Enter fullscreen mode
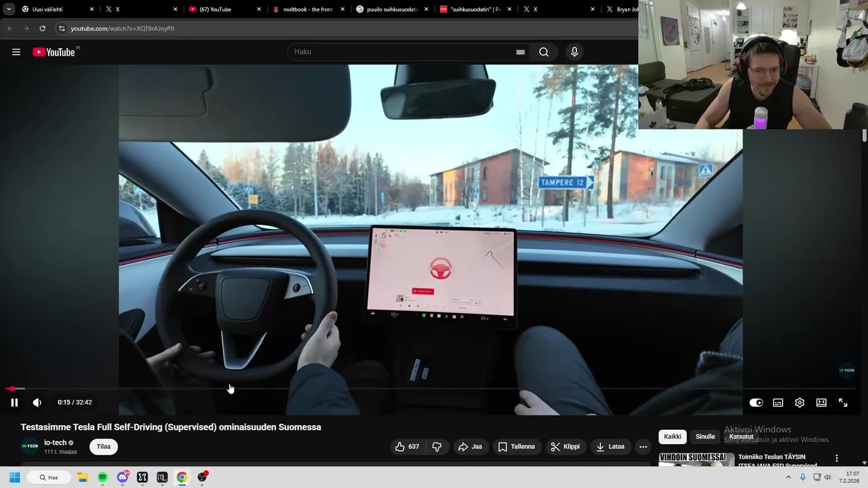The image size is (868, 488). pos(843,403)
